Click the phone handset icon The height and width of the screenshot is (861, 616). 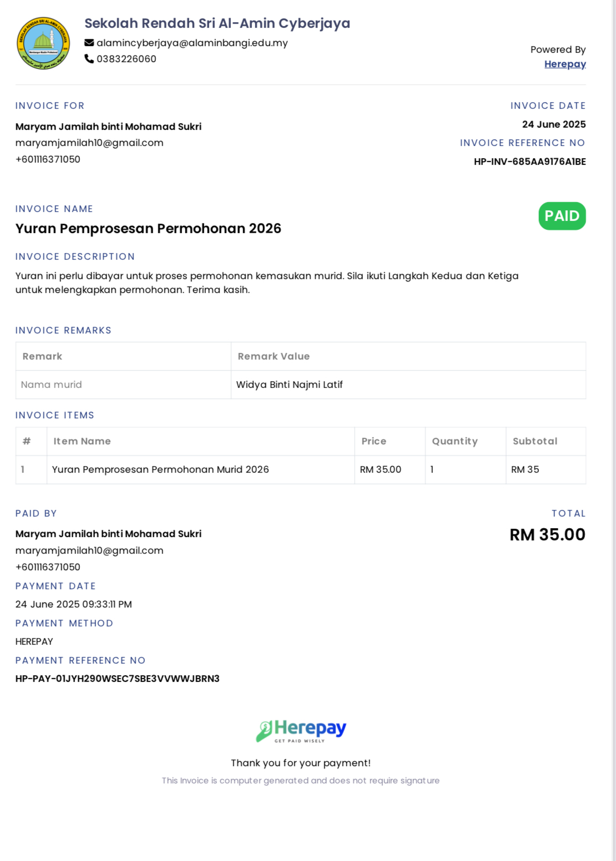click(89, 58)
